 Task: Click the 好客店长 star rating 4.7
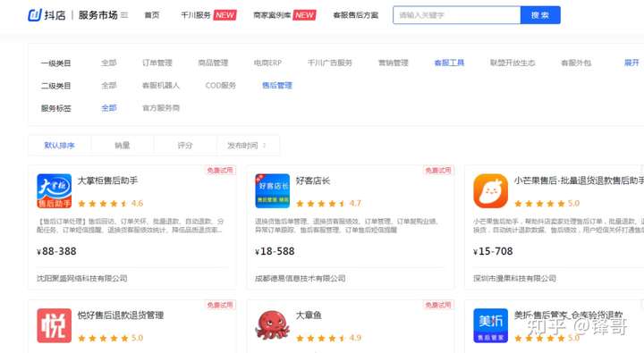coord(328,203)
